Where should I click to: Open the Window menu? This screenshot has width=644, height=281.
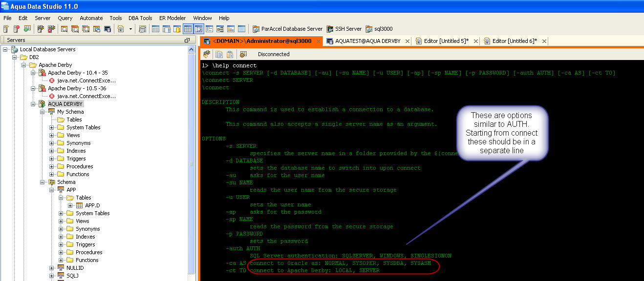203,18
